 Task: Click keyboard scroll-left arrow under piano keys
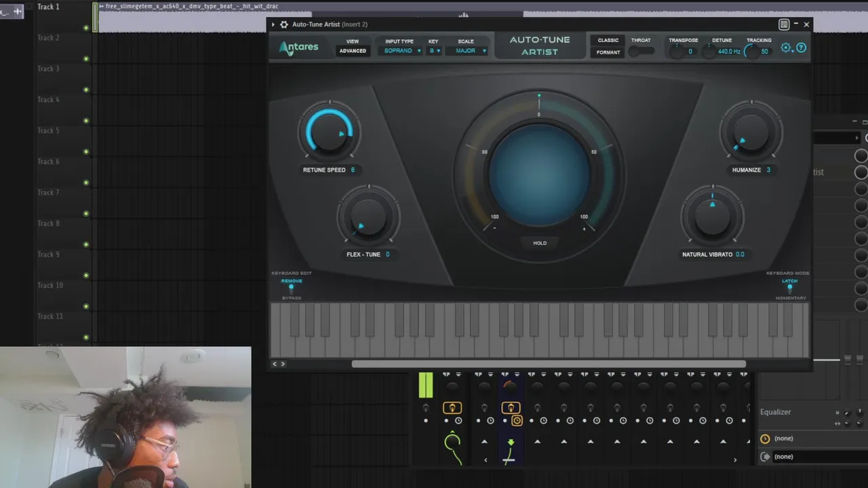tap(275, 364)
